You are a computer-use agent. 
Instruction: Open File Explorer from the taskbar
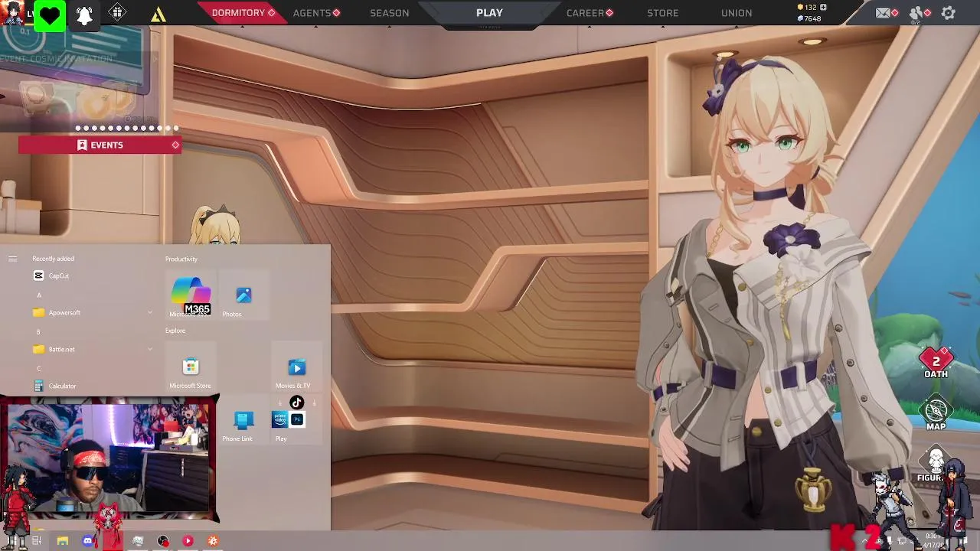pos(63,541)
